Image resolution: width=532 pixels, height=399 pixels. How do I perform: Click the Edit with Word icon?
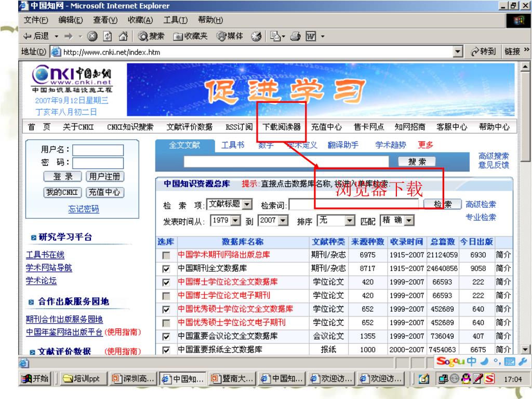pos(311,36)
